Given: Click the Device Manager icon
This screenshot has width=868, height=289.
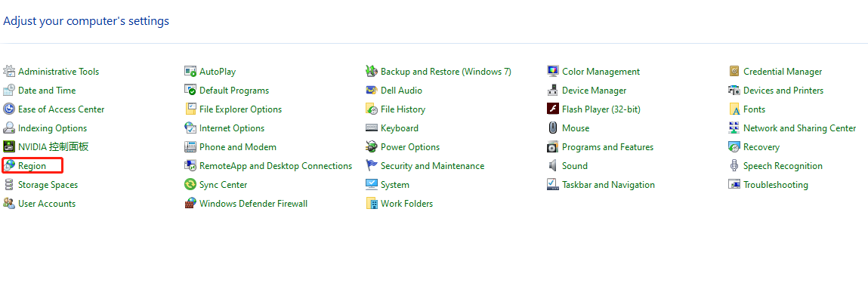Looking at the screenshot, I should (x=553, y=90).
